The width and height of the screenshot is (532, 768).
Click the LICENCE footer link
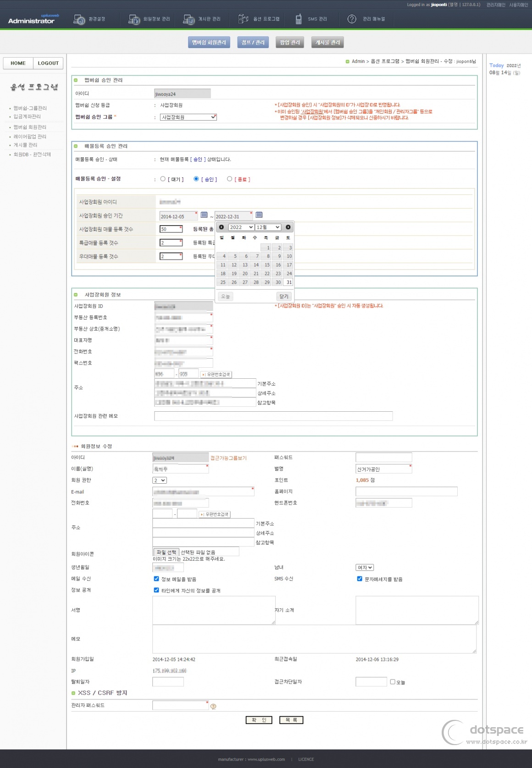pyautogui.click(x=306, y=759)
